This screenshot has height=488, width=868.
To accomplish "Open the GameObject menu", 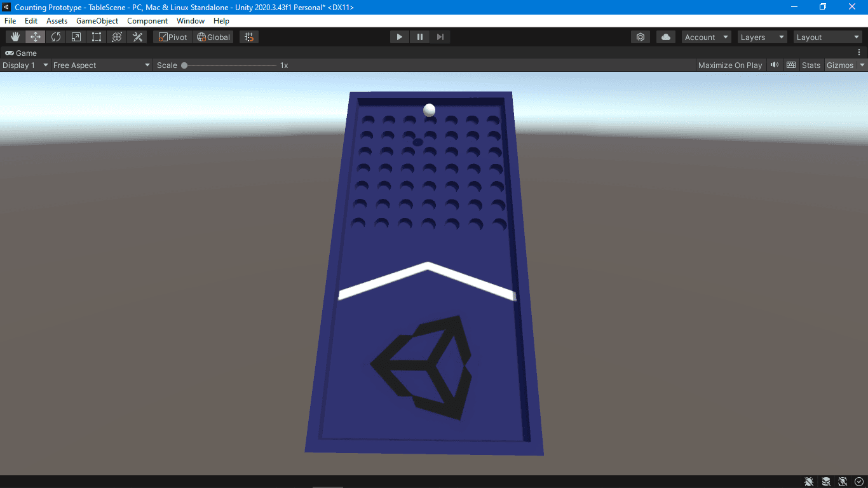I will pyautogui.click(x=97, y=21).
